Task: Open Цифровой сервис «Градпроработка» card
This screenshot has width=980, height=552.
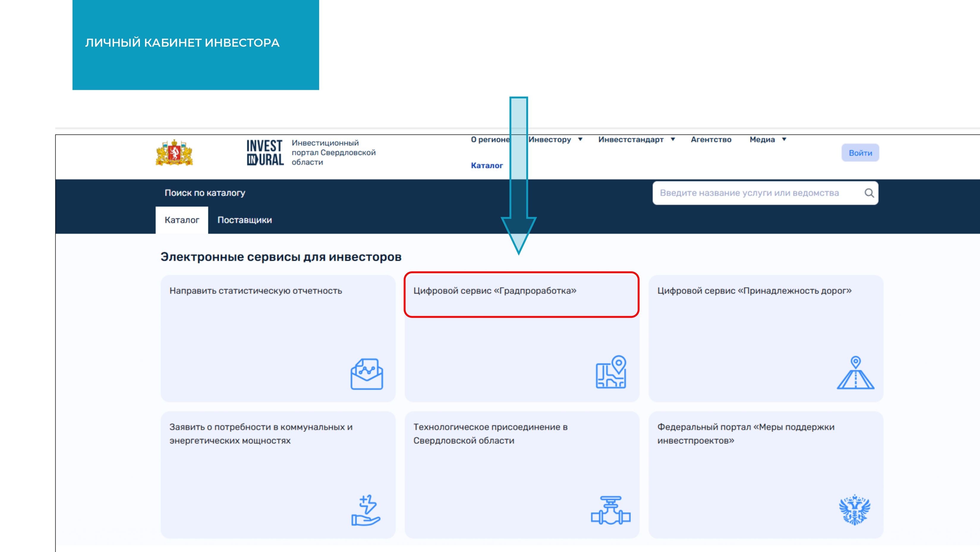Action: (x=494, y=291)
